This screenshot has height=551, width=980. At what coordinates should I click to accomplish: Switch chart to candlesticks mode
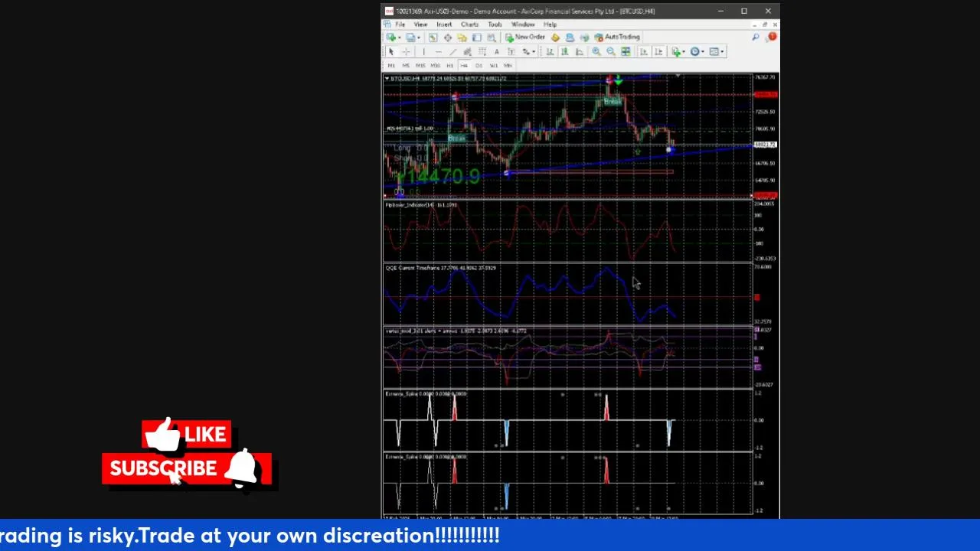564,51
